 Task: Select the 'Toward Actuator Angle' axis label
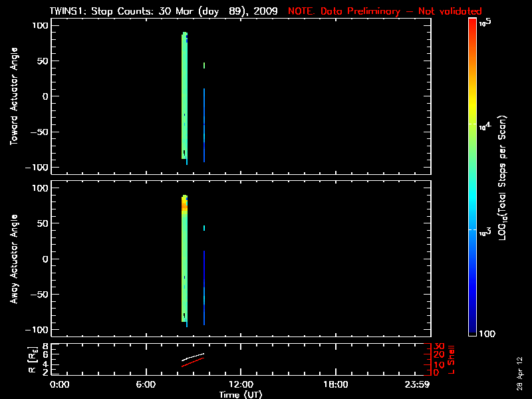pyautogui.click(x=14, y=96)
